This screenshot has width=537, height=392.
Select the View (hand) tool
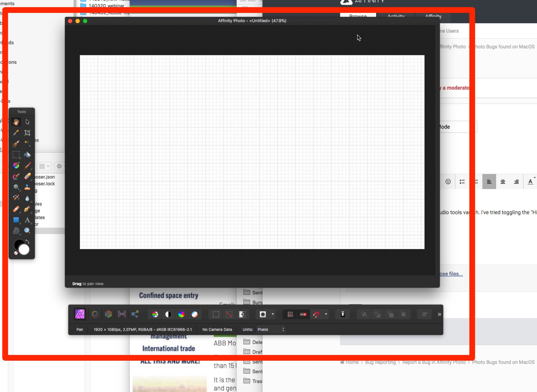[x=16, y=122]
